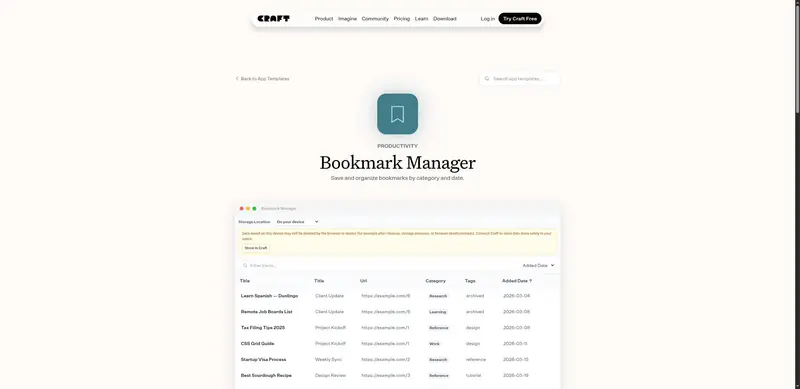Click the Research tag in Learn Spanish row
This screenshot has width=800, height=389.
(438, 296)
